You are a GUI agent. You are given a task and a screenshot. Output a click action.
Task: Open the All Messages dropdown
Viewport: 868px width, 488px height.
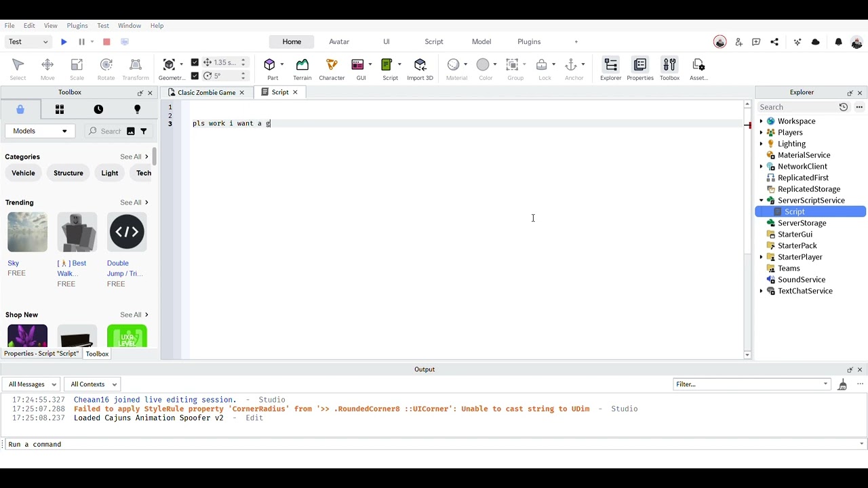click(x=32, y=384)
